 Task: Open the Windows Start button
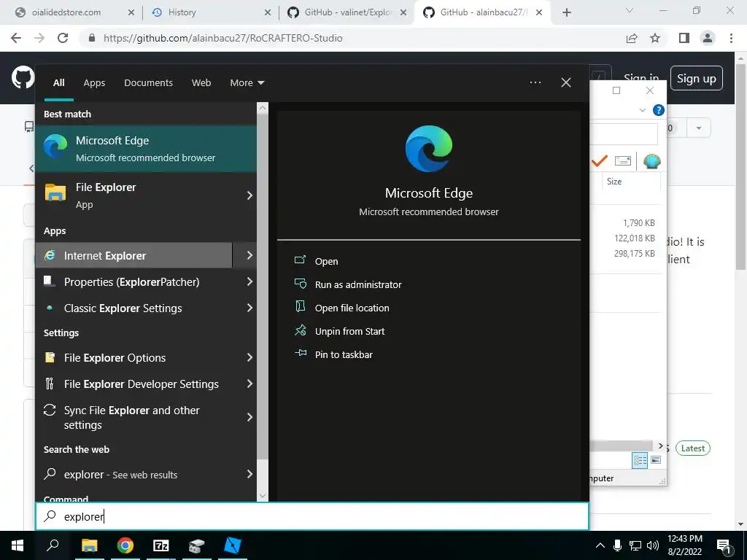pyautogui.click(x=18, y=545)
